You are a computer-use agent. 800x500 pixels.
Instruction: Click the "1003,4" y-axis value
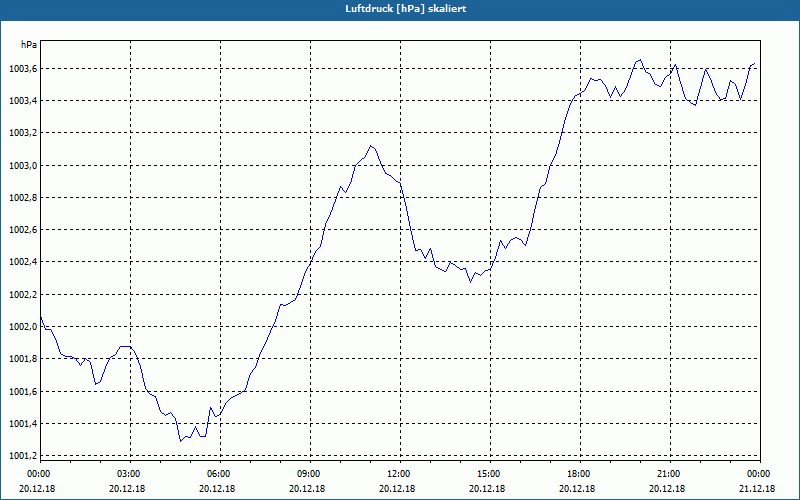pyautogui.click(x=22, y=101)
